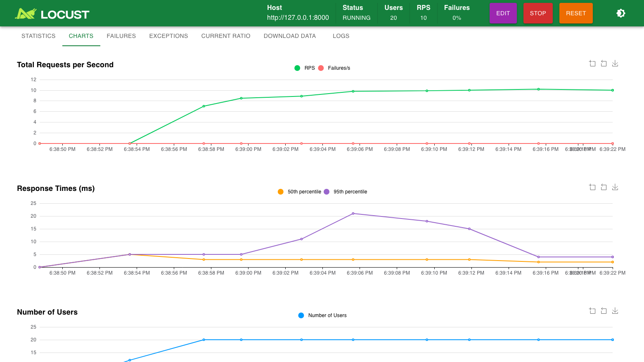The image size is (644, 362).
Task: Toggle the Failures/s series legend
Action: click(334, 68)
